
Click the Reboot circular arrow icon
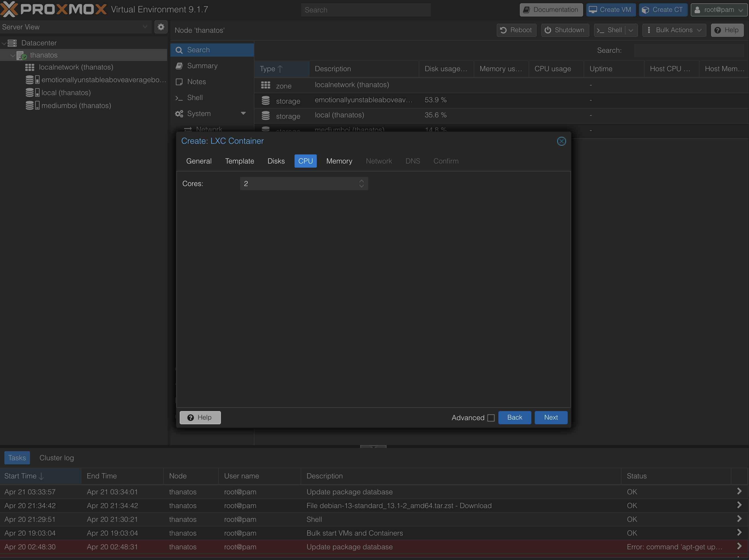(504, 30)
